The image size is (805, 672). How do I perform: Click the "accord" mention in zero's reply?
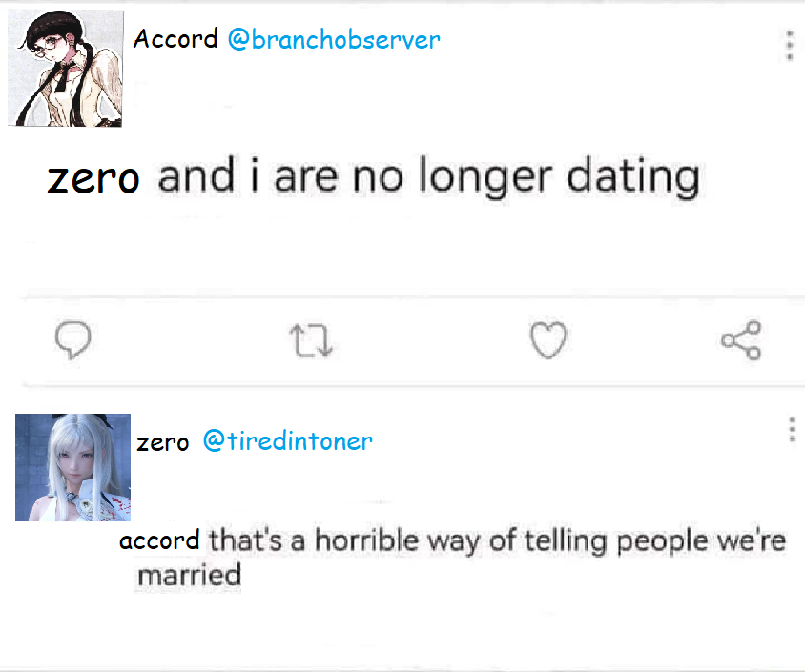coord(159,541)
